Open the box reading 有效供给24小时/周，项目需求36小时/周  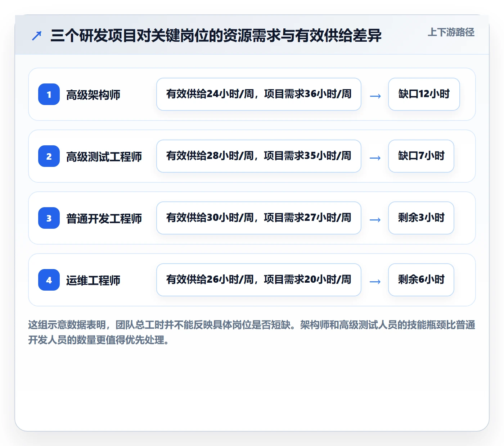pos(259,94)
